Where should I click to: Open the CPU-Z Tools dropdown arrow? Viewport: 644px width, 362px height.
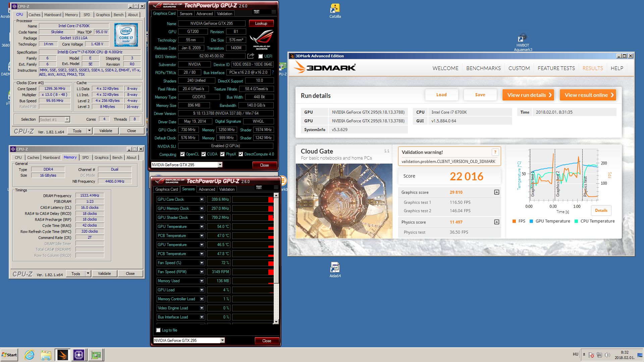coord(89,131)
